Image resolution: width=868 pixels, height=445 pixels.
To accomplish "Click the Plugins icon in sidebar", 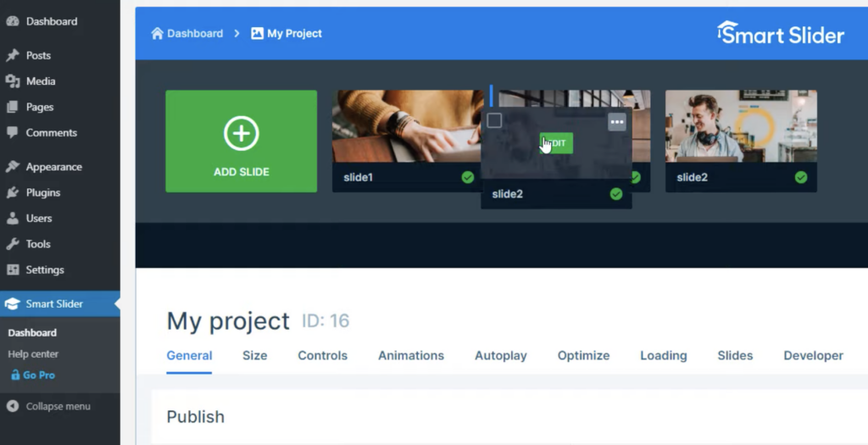I will [x=12, y=192].
